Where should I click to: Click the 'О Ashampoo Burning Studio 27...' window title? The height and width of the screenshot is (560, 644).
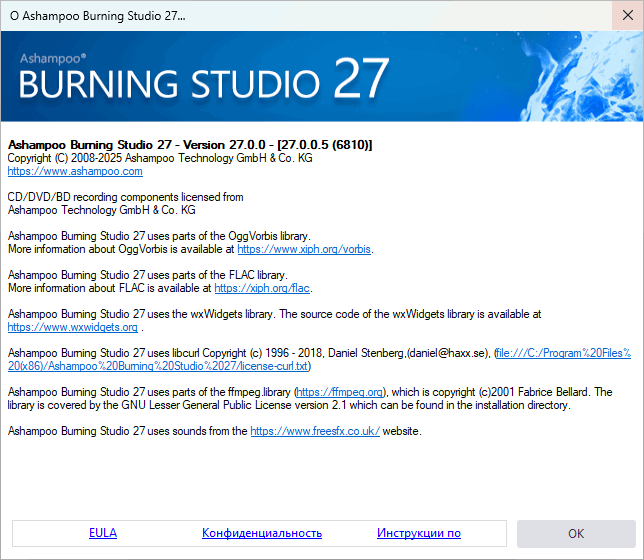point(98,16)
